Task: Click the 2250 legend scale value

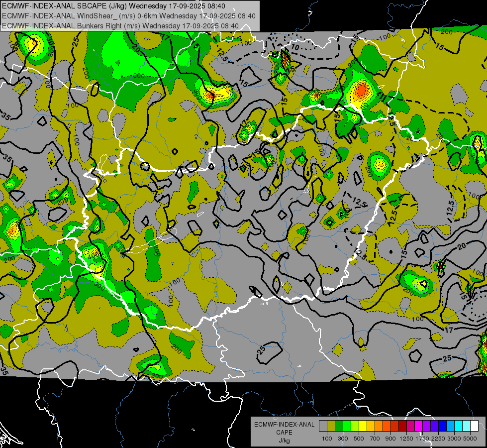Action: coord(439,439)
